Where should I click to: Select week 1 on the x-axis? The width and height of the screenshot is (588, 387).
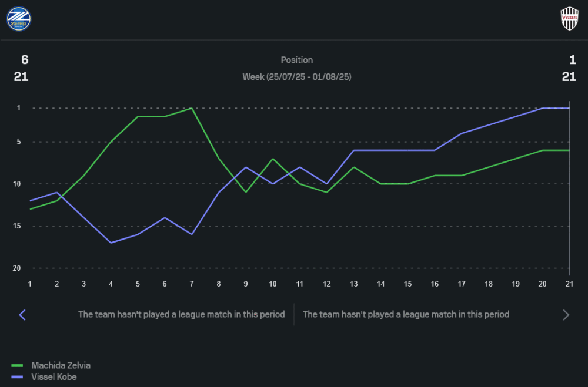point(30,284)
